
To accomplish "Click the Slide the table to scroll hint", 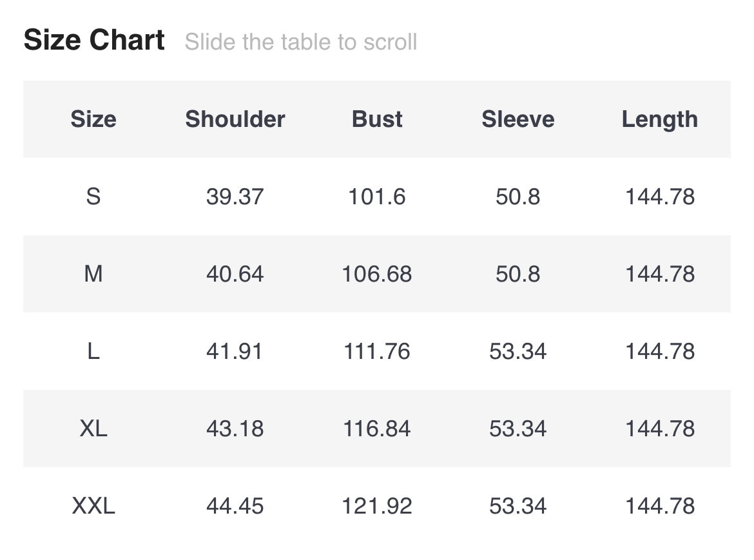I will pos(301,43).
